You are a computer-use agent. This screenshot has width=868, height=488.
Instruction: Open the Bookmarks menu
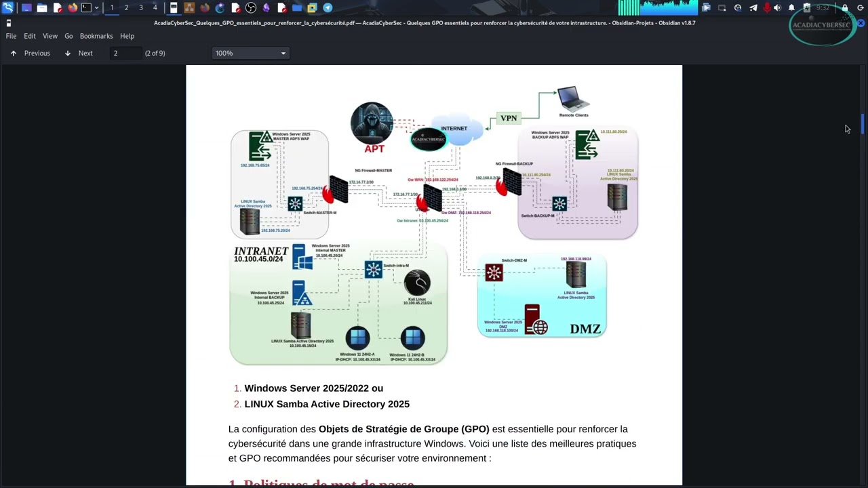coord(96,36)
